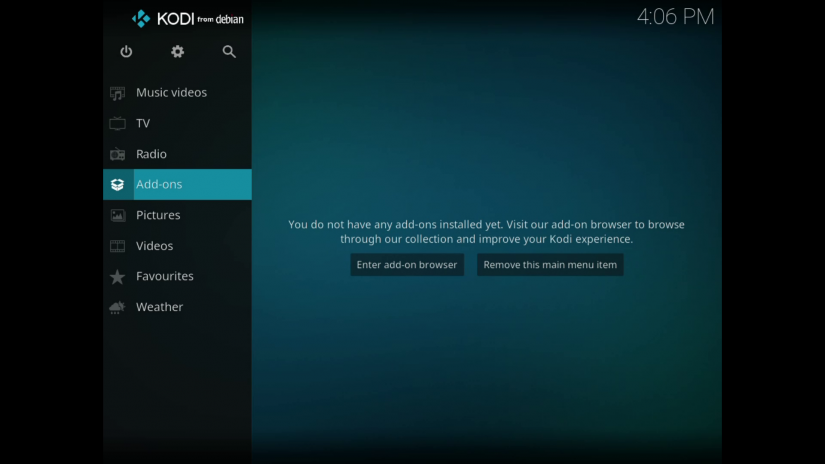Select the Add-ons menu label
The width and height of the screenshot is (825, 464).
click(159, 184)
